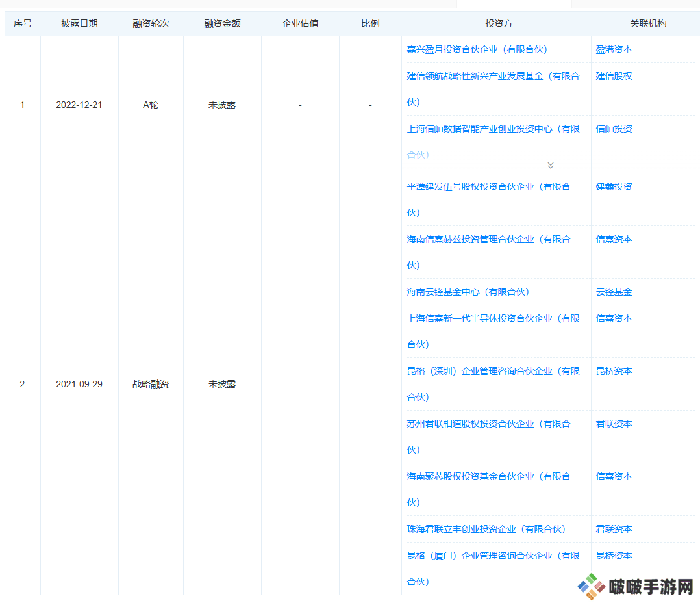
Task: Click the 建鑫投资 related institution link
Action: 614,186
